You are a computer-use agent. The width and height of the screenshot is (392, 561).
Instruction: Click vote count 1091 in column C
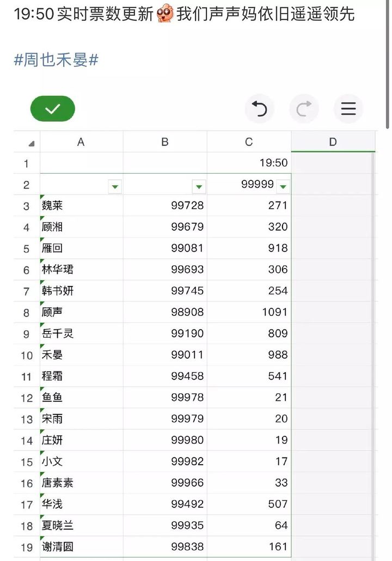pyautogui.click(x=275, y=312)
